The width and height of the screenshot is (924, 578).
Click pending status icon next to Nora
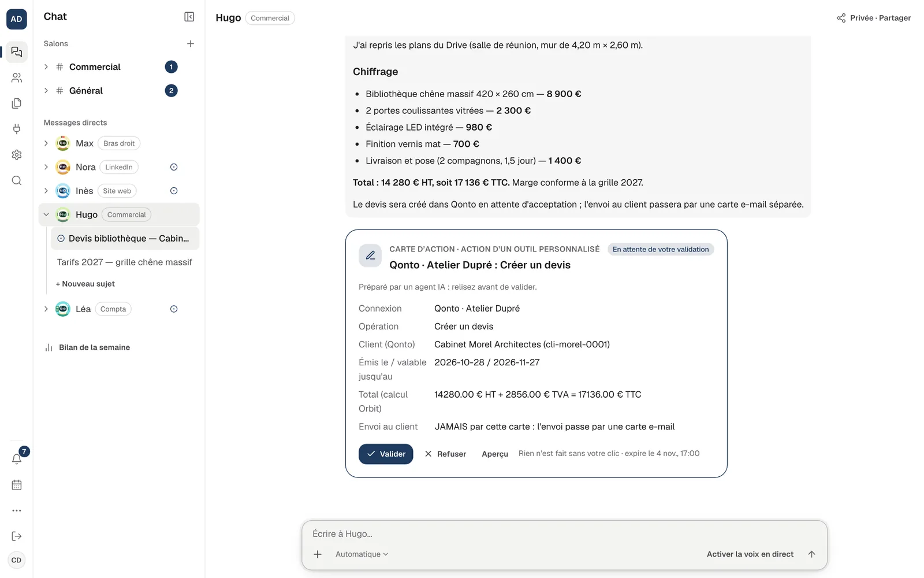(174, 167)
